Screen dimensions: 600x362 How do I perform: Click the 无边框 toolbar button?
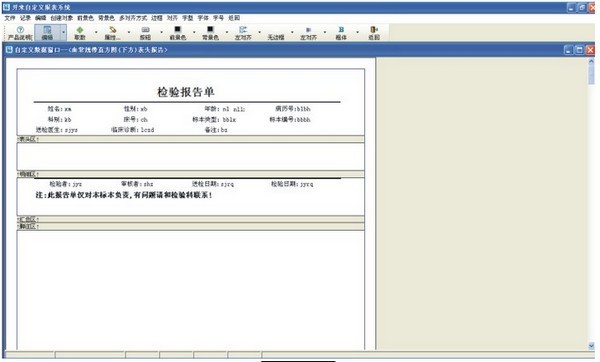(276, 33)
